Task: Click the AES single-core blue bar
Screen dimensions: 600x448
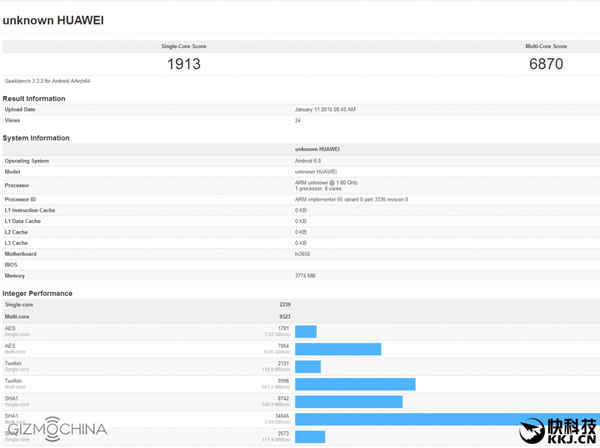Action: click(306, 331)
